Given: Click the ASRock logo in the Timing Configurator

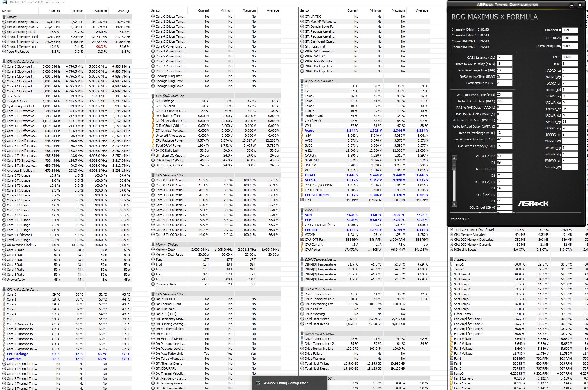Looking at the screenshot, I should (533, 203).
